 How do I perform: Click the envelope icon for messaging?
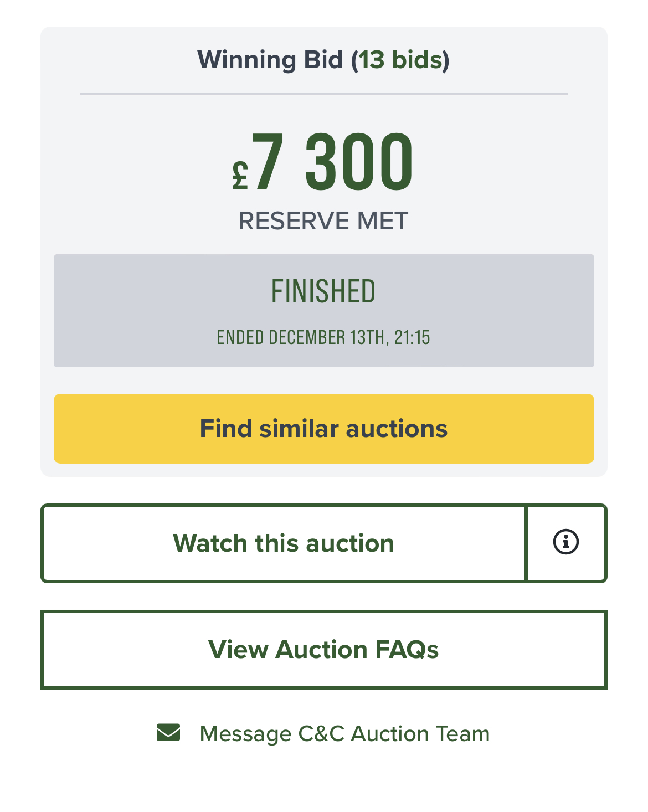[168, 733]
